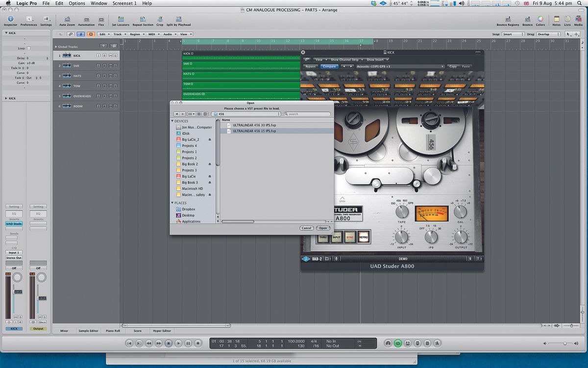Open the Options menu in the menu bar
The image size is (588, 368).
(77, 3)
